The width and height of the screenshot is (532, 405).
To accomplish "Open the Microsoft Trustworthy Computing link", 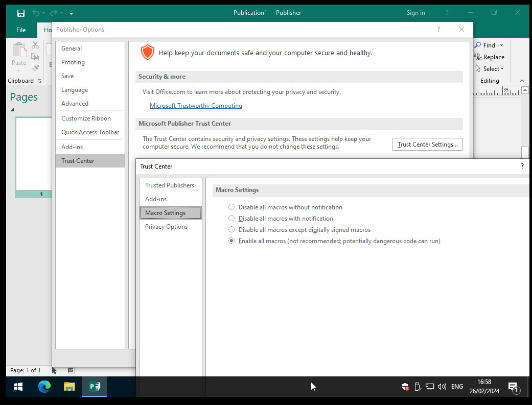I will (x=196, y=105).
